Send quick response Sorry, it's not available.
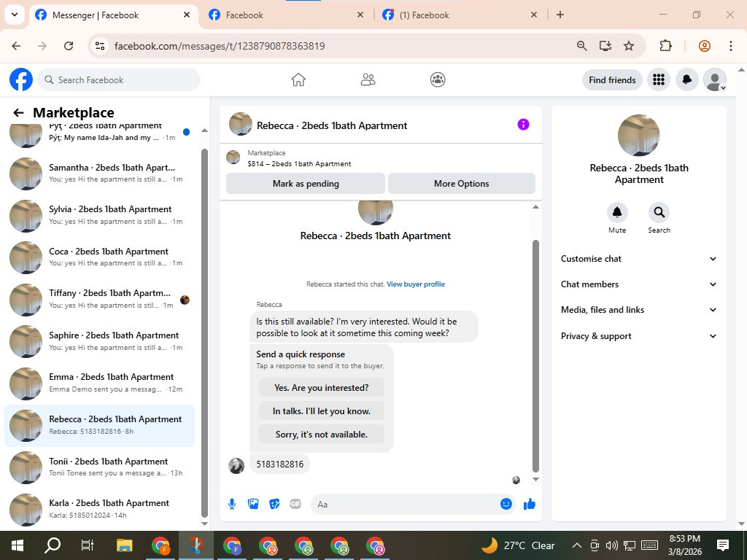 tap(322, 435)
